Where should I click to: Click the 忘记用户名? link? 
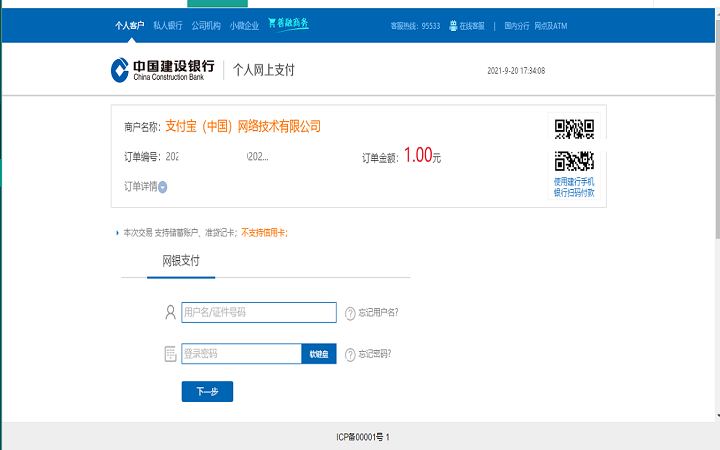378,313
